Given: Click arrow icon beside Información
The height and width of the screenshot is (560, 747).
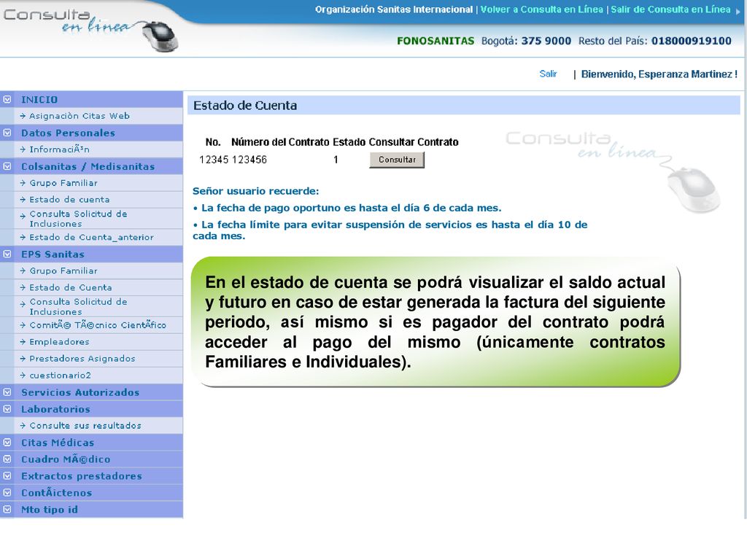Looking at the screenshot, I should pyautogui.click(x=23, y=149).
